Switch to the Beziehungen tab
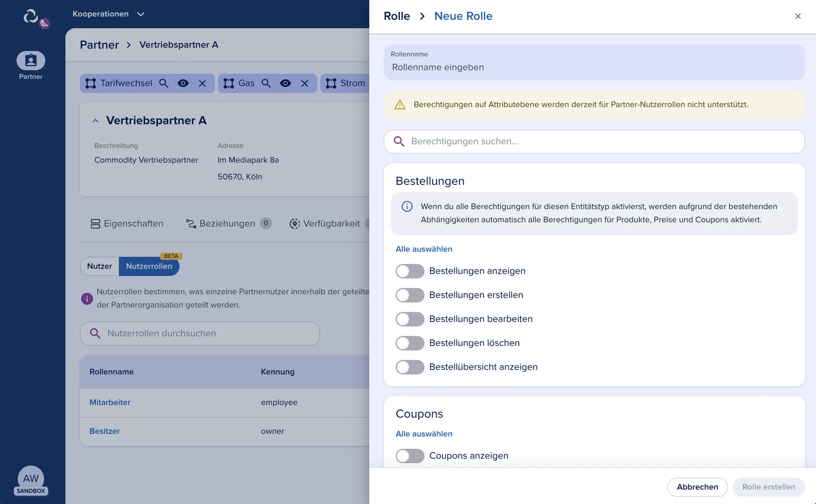The image size is (816, 504). 228,224
